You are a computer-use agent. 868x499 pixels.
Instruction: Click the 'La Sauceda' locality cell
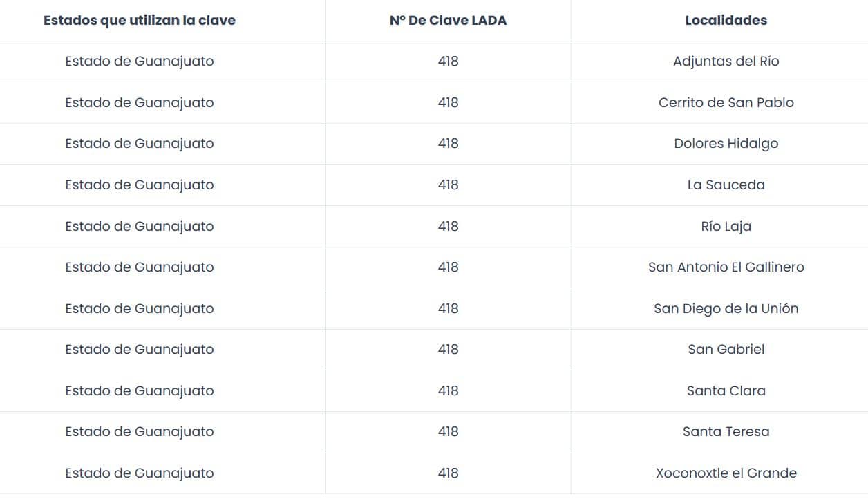(x=726, y=185)
